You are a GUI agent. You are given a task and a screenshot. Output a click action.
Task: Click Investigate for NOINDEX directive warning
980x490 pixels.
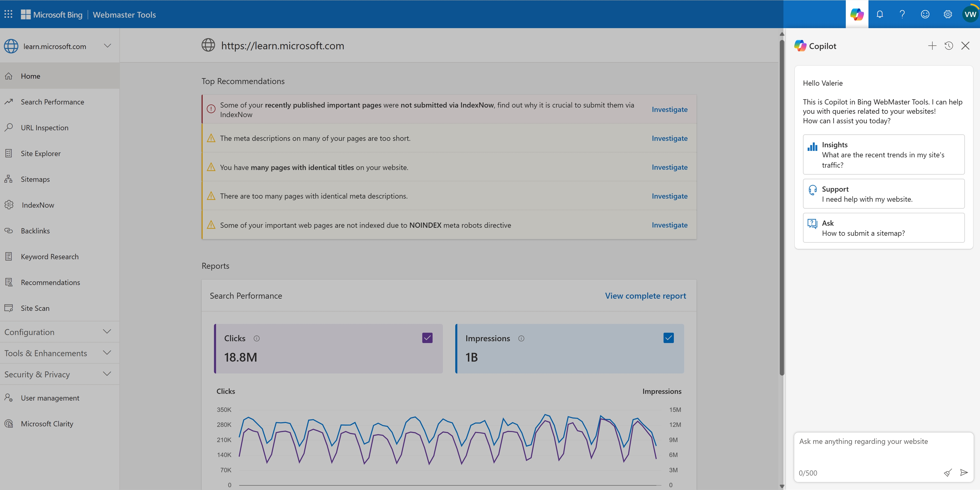[669, 224]
